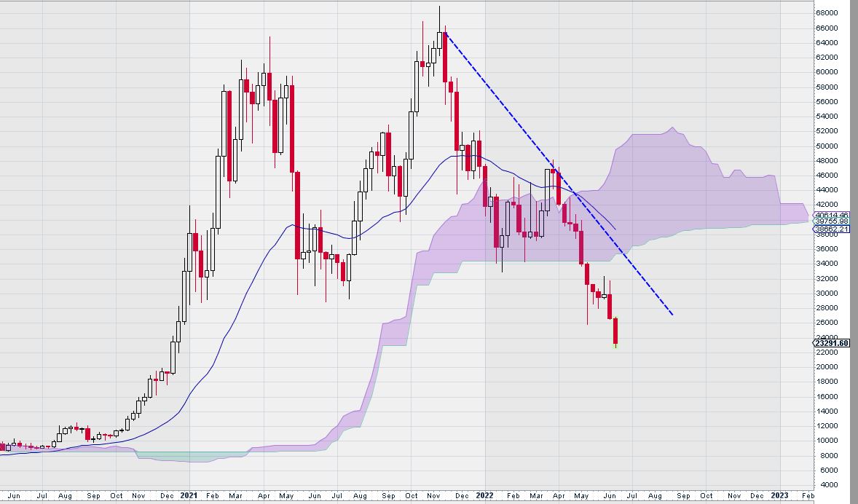
Task: Click the 4000 price scale label
Action: coord(824,485)
